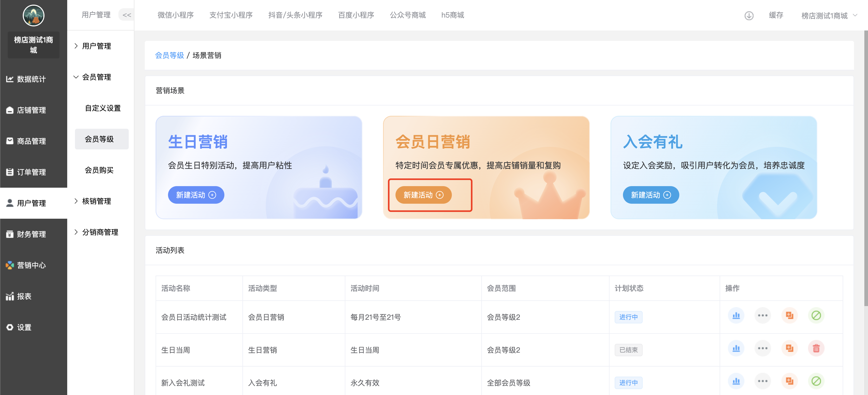Switch to 百度小程序 tab
This screenshot has height=395, width=868.
[356, 15]
